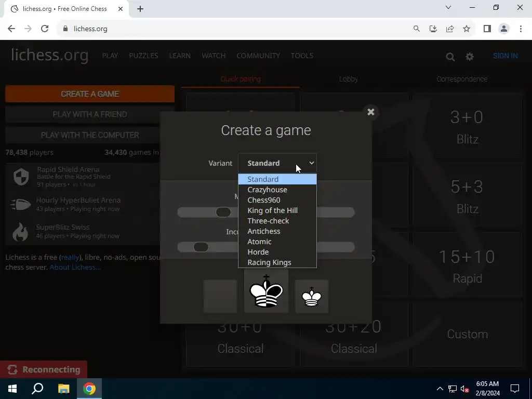The height and width of the screenshot is (399, 532).
Task: Open the COMMUNITY menu
Action: click(x=258, y=56)
